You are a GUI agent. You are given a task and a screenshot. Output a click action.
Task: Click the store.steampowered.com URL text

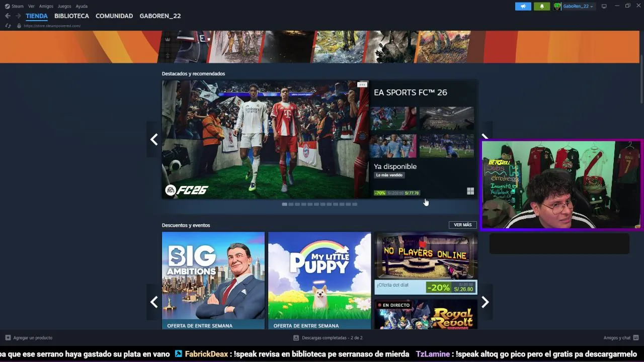point(52,26)
